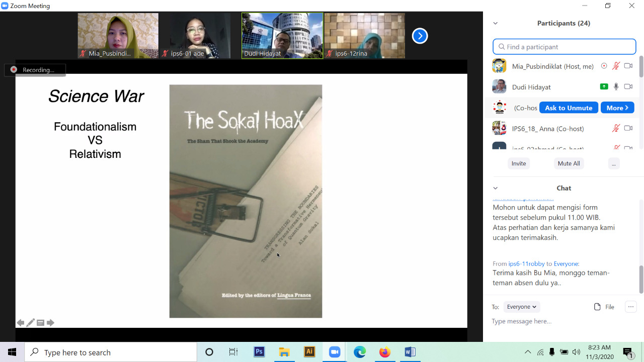The height and width of the screenshot is (362, 644).
Task: Click the slideshow pen annotation icon
Action: tap(31, 323)
